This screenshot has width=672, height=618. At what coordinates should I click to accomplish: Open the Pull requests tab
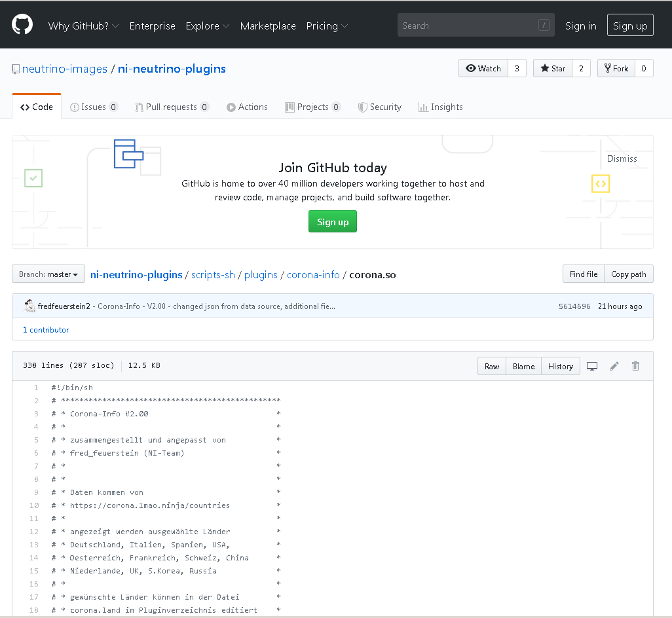pyautogui.click(x=172, y=107)
